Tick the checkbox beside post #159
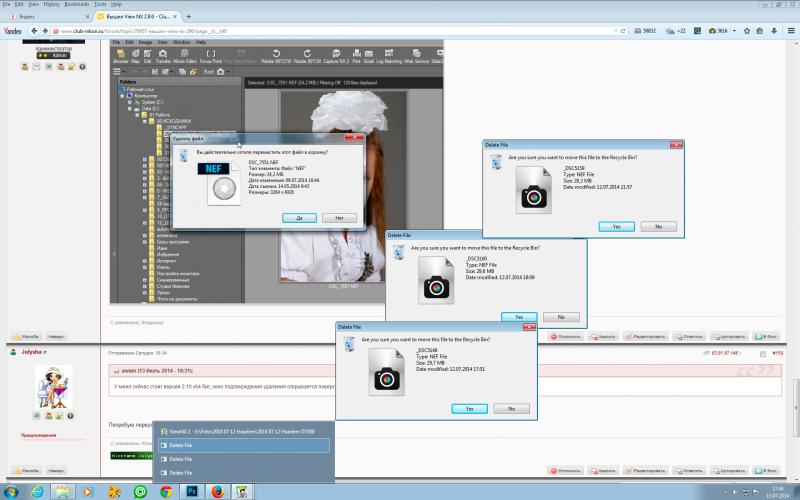800x500 pixels. (763, 354)
